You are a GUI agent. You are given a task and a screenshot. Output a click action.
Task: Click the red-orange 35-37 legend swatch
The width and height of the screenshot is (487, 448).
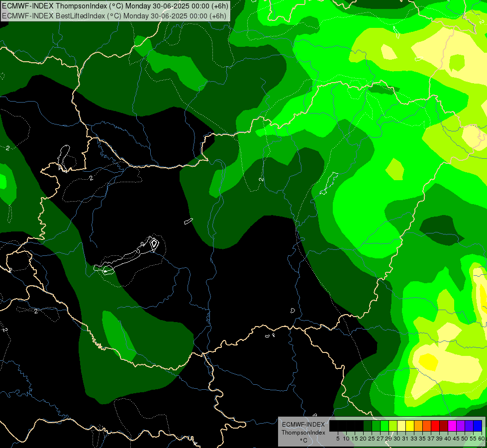[x=427, y=426]
